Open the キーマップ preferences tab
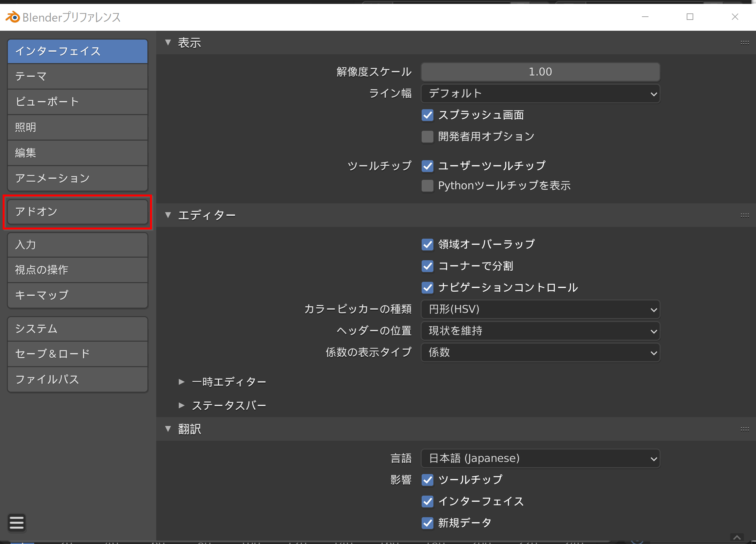 77,295
